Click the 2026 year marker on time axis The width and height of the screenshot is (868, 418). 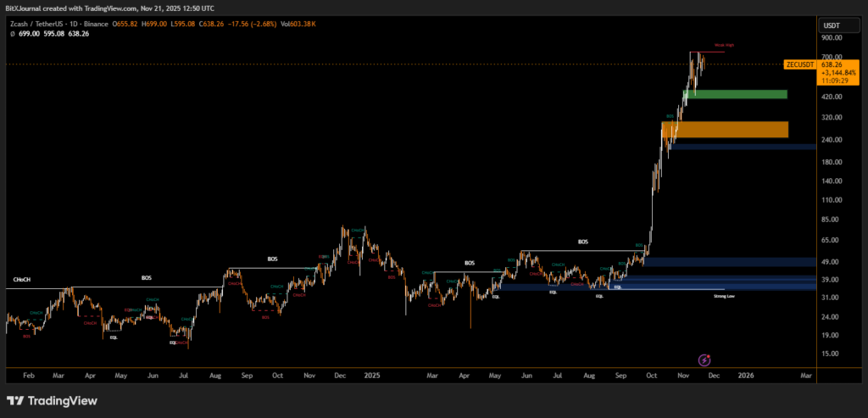tap(745, 374)
